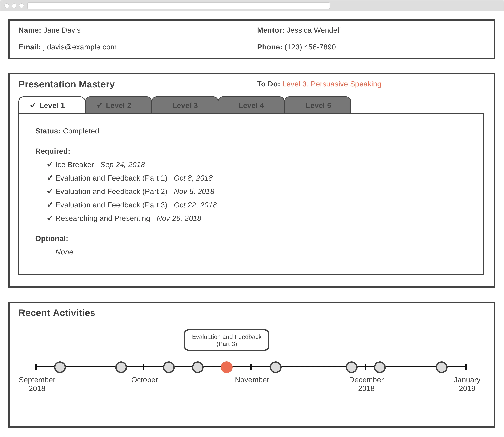Select the first timeline marker after September

[60, 367]
